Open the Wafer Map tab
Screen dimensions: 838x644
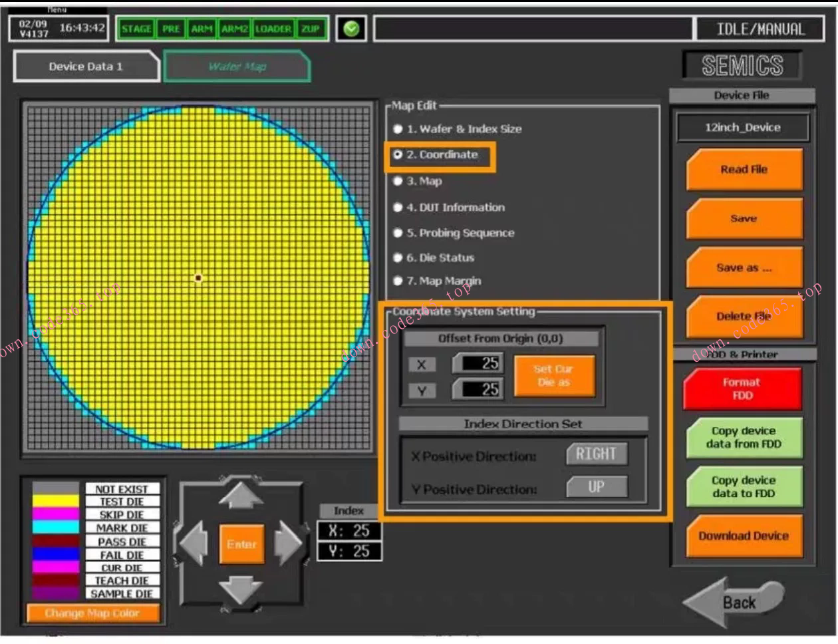237,67
